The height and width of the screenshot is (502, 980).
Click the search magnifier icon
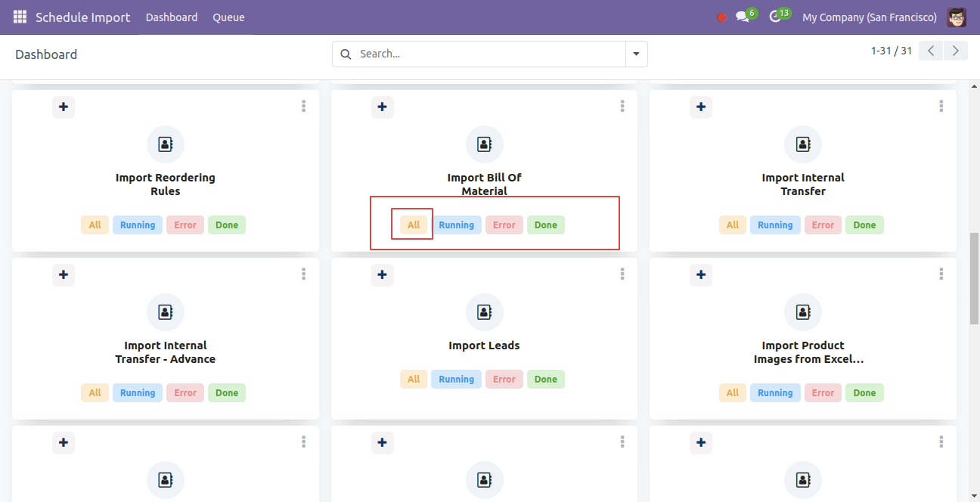click(346, 54)
